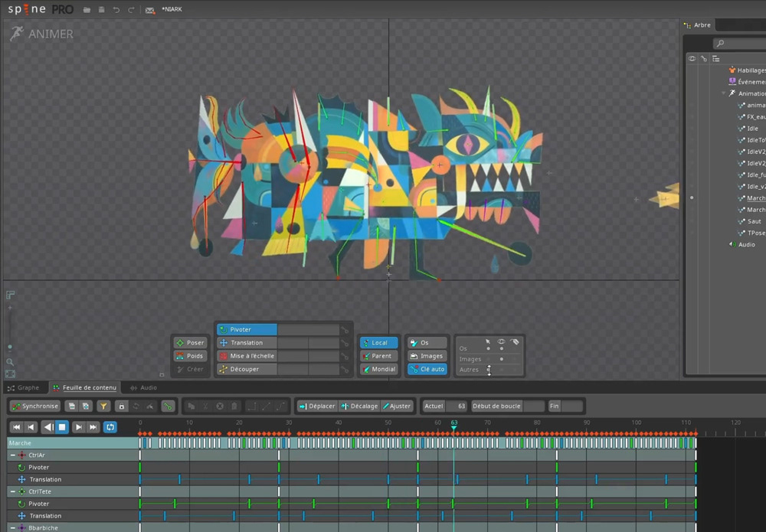Choose the Parent axes mode
Image resolution: width=766 pixels, height=532 pixels.
point(379,356)
